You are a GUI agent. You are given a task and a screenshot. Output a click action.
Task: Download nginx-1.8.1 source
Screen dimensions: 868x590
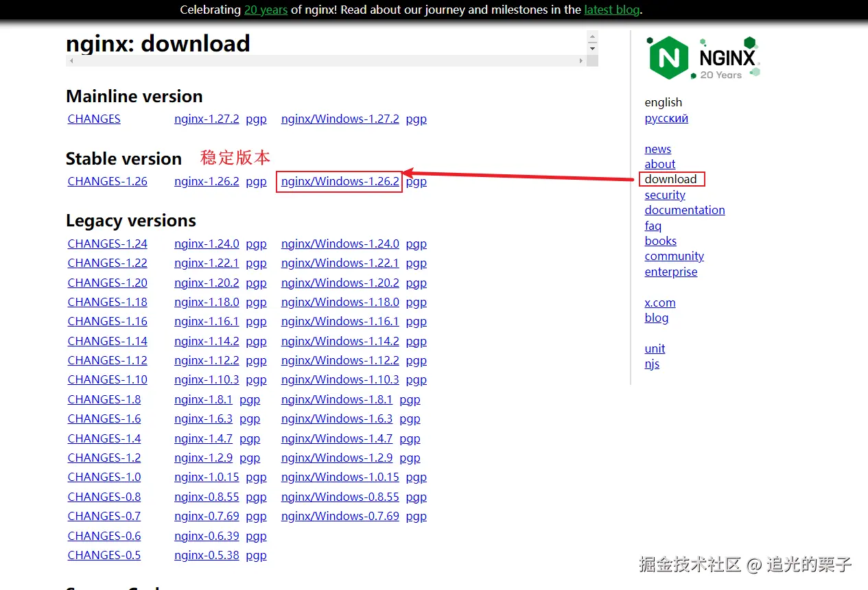[x=203, y=399]
